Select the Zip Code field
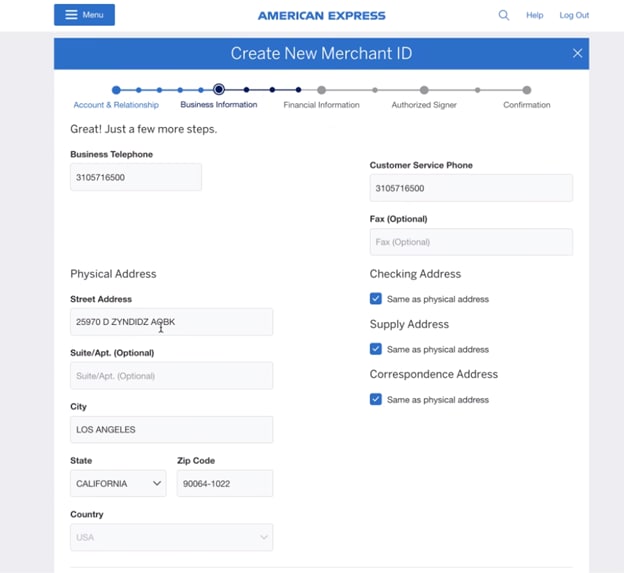Image resolution: width=624 pixels, height=573 pixels. pos(225,484)
